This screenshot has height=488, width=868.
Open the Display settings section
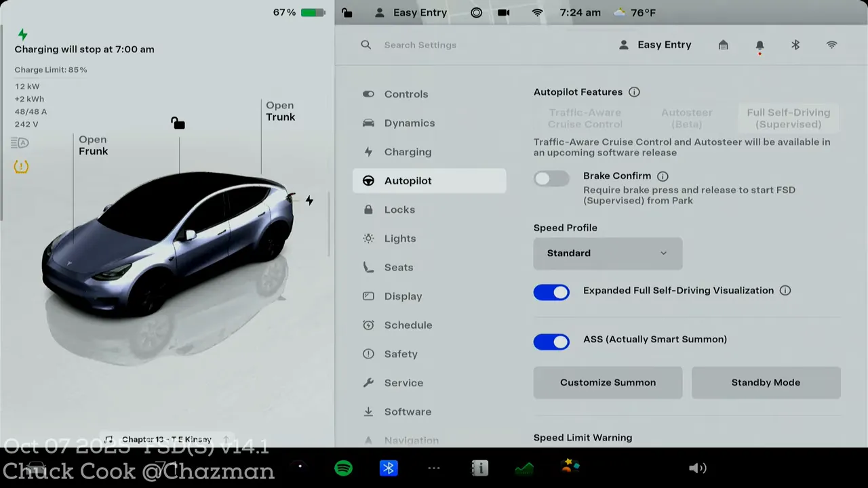click(403, 296)
